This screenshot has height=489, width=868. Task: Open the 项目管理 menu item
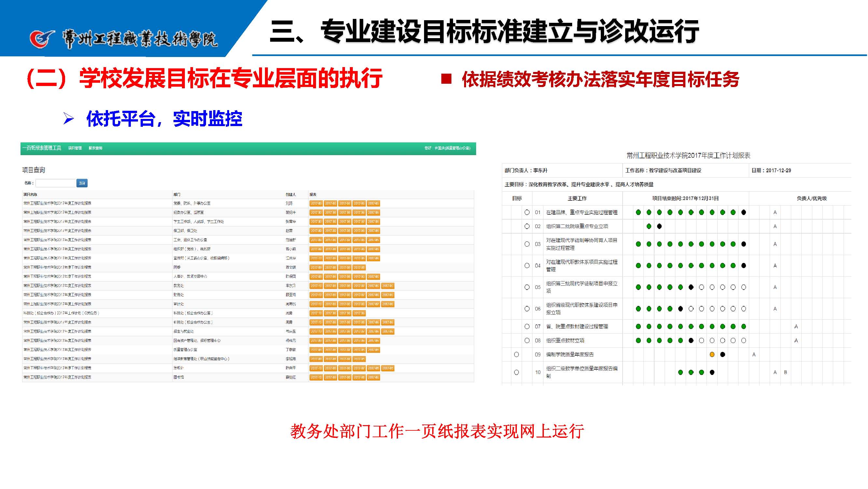(75, 148)
